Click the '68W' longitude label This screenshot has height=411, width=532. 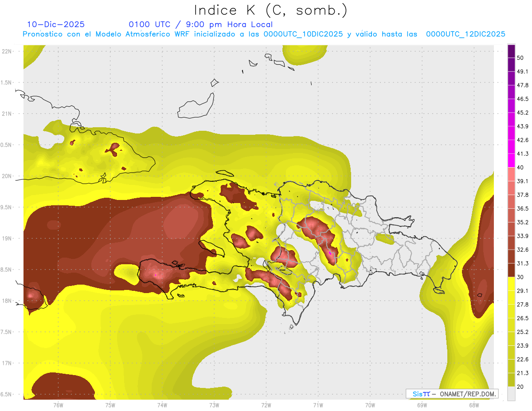pyautogui.click(x=474, y=405)
